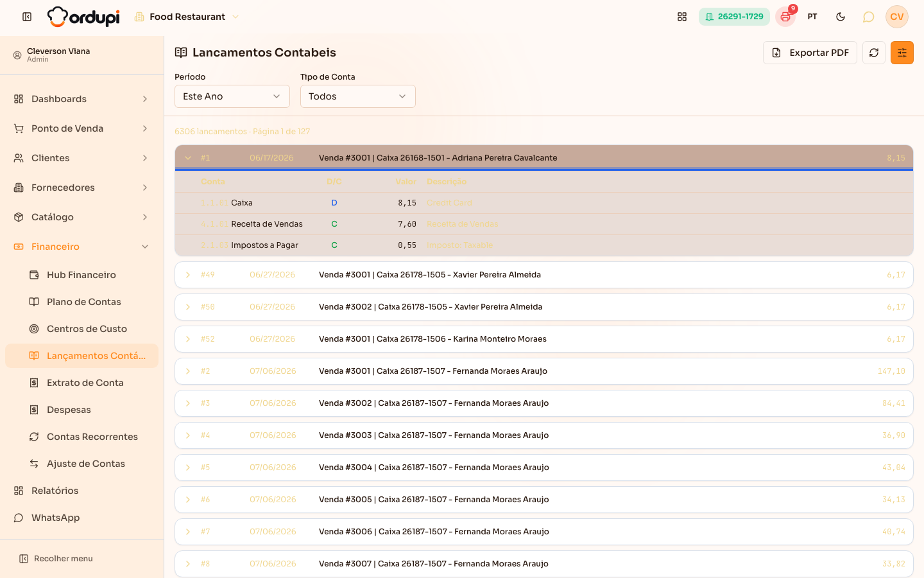This screenshot has height=578, width=924.
Task: Open the apps grid icon in header
Action: point(682,17)
